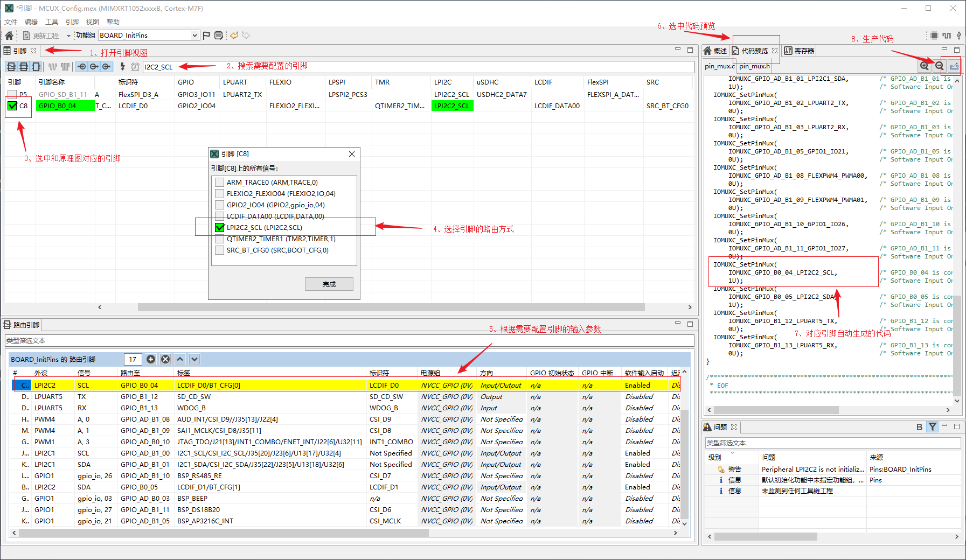The height and width of the screenshot is (560, 966).
Task: Zoom in the code preview
Action: point(925,66)
